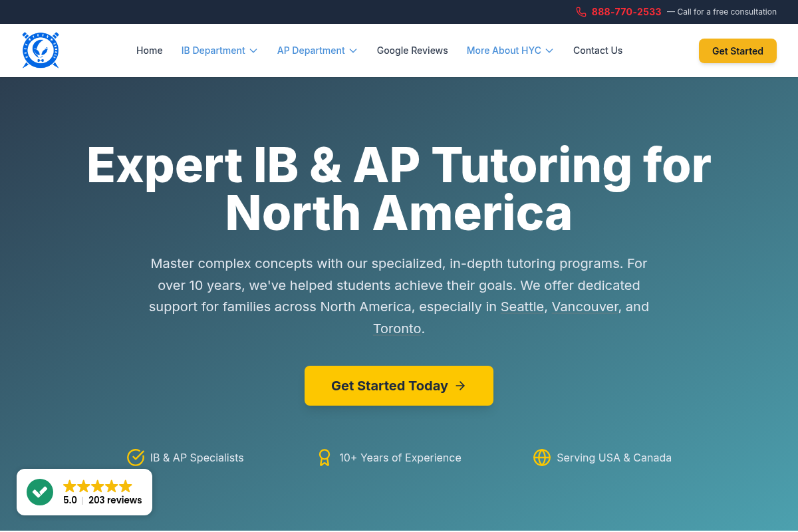Open the More About HYC dropdown
Screen dimensions: 798x532
509,51
